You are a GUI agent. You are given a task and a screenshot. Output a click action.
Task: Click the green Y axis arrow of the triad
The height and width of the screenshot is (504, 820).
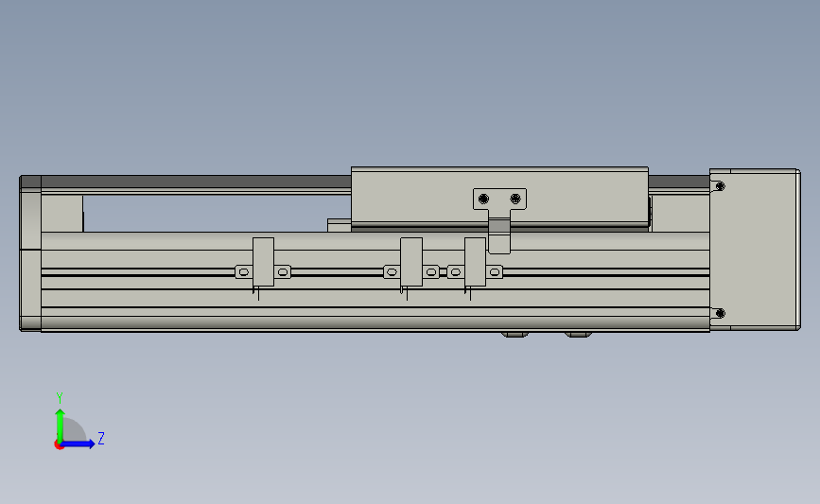(60, 425)
